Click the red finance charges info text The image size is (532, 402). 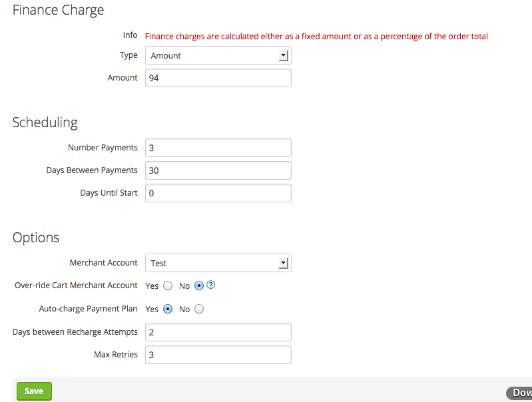(x=316, y=37)
